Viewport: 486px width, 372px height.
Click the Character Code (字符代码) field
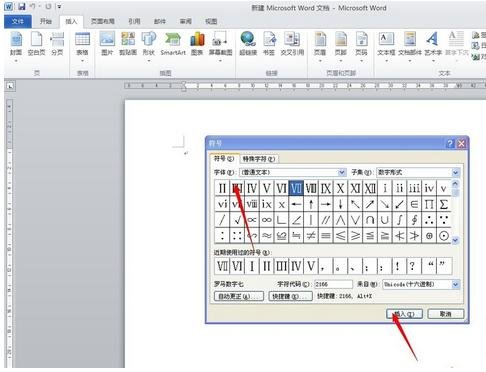click(x=333, y=284)
